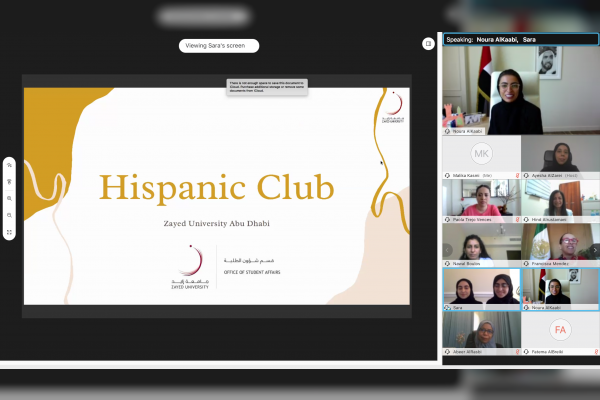Click the red muted mic on Fatema's tile
The image size is (600, 400).
coord(596,352)
